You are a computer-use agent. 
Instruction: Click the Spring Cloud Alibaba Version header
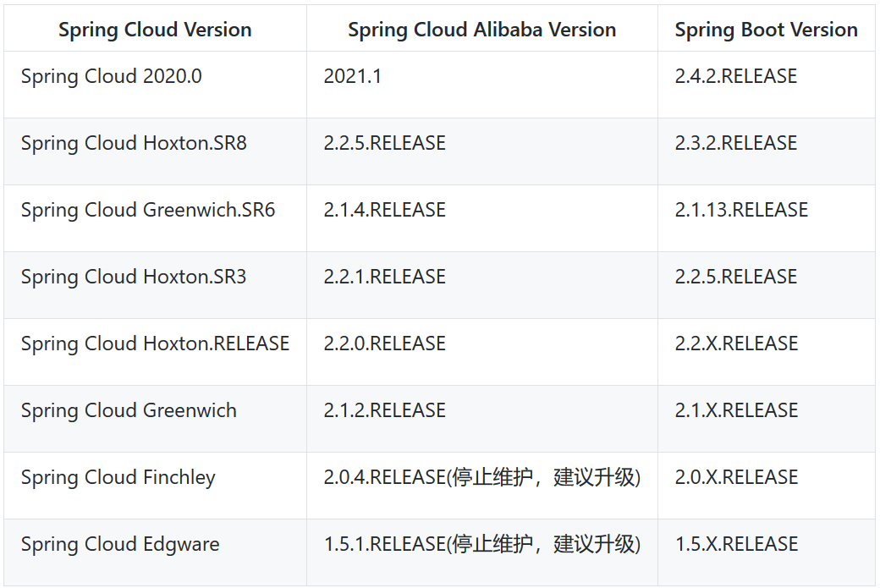pyautogui.click(x=482, y=29)
